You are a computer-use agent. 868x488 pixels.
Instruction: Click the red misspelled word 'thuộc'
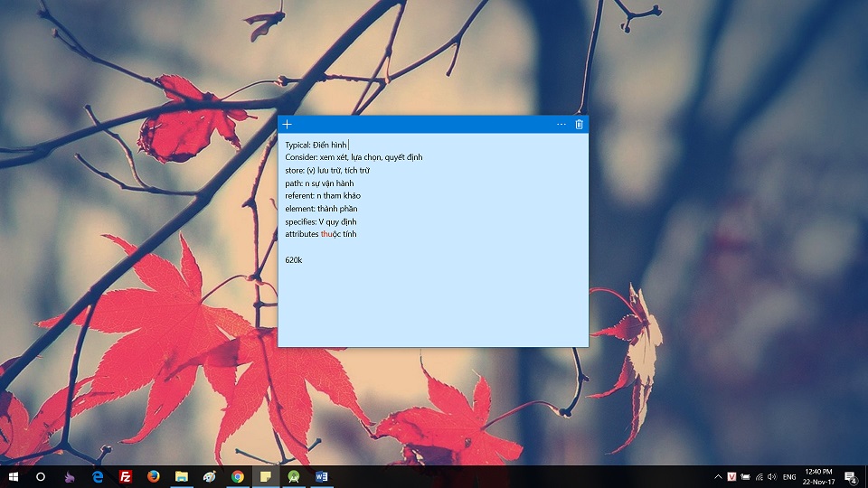coord(330,234)
